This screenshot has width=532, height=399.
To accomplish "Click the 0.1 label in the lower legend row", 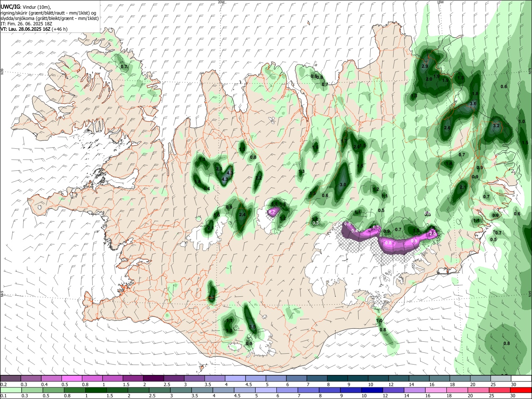I will pyautogui.click(x=3, y=396).
